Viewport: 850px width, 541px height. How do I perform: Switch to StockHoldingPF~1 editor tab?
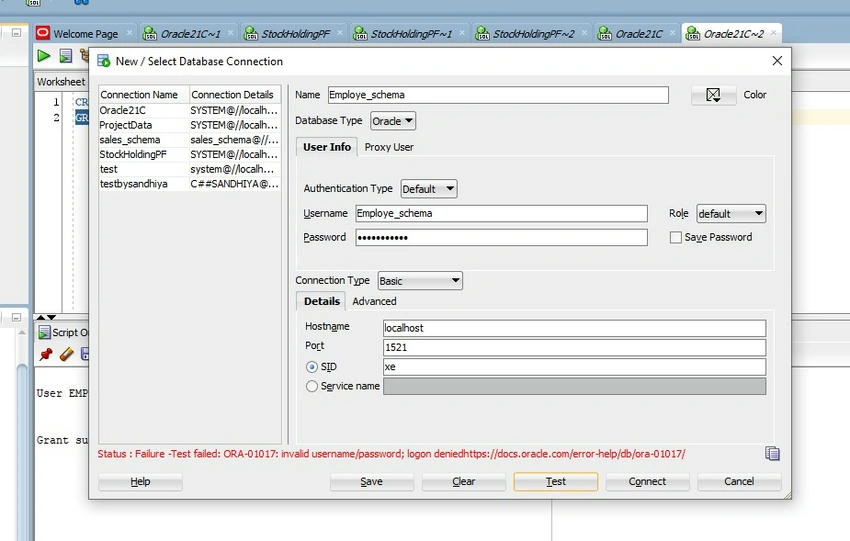[411, 34]
